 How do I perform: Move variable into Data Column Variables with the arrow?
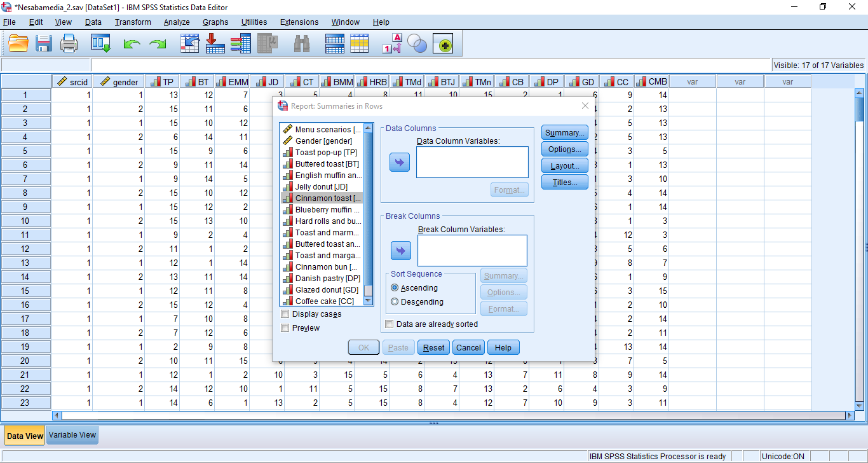click(x=400, y=163)
